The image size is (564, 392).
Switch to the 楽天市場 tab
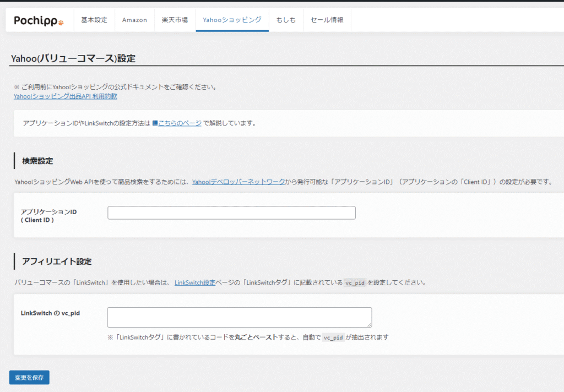(x=175, y=20)
